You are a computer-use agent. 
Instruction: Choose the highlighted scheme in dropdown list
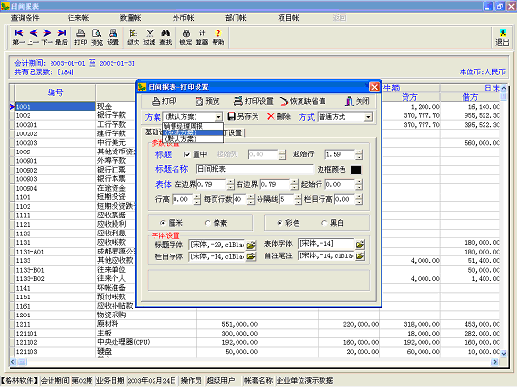193,132
